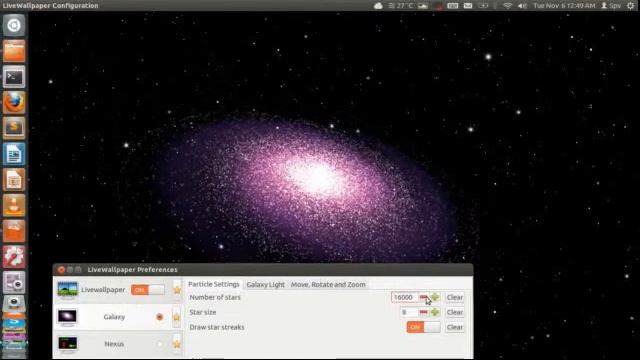
Task: Launch Firefox from the dock
Action: click(14, 102)
